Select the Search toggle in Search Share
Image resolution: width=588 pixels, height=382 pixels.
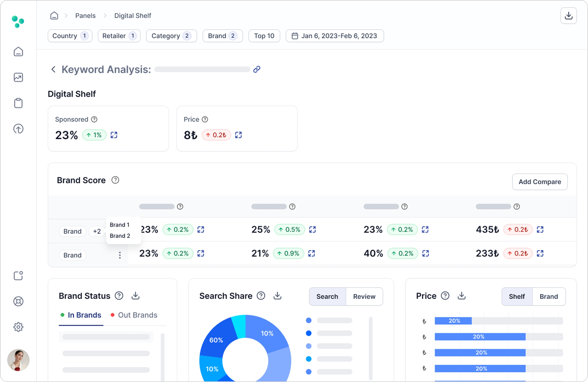point(327,297)
